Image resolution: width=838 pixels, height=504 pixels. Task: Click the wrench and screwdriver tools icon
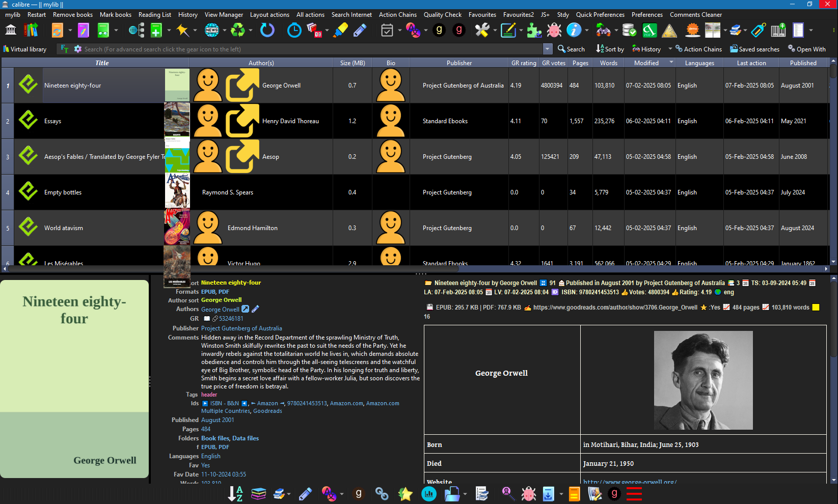pyautogui.click(x=482, y=31)
